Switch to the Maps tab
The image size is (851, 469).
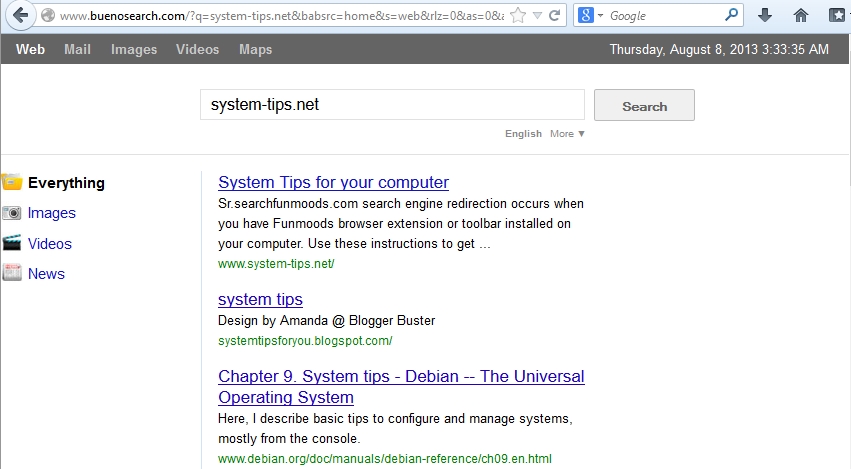[x=255, y=49]
